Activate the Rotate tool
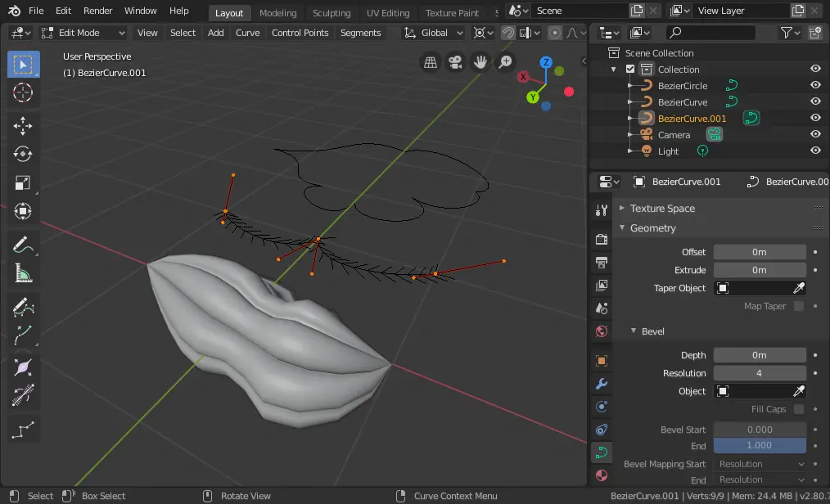Image resolution: width=830 pixels, height=504 pixels. [x=23, y=154]
